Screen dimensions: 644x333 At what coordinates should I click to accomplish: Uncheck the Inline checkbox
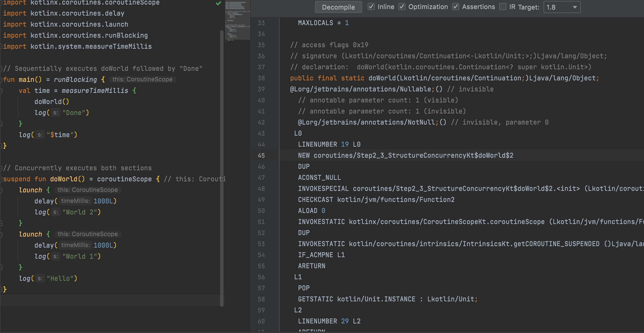371,7
